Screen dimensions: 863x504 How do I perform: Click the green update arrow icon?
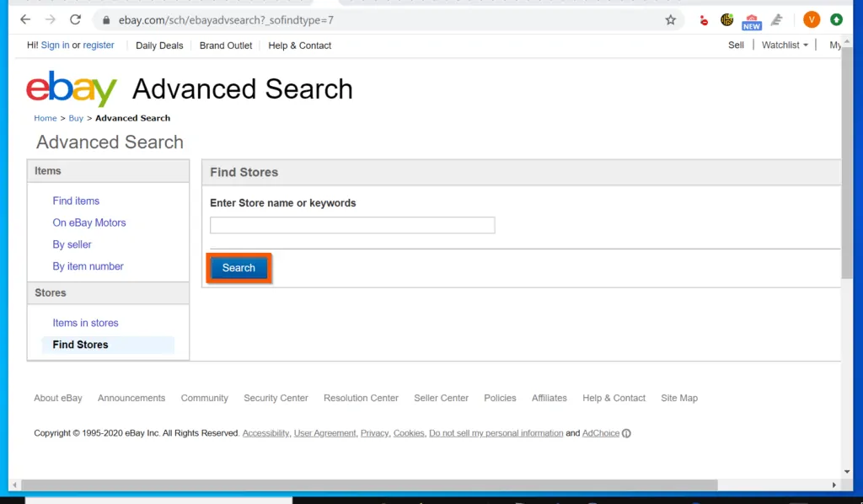coord(837,20)
